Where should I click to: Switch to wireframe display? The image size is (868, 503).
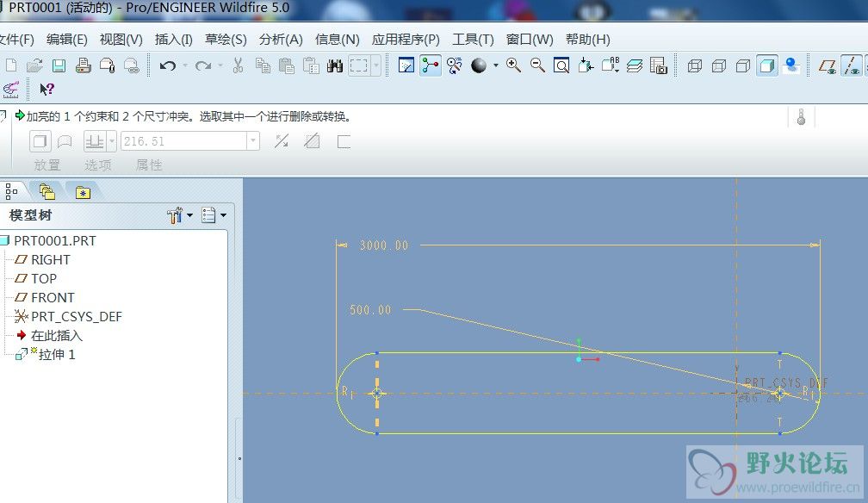(x=694, y=66)
